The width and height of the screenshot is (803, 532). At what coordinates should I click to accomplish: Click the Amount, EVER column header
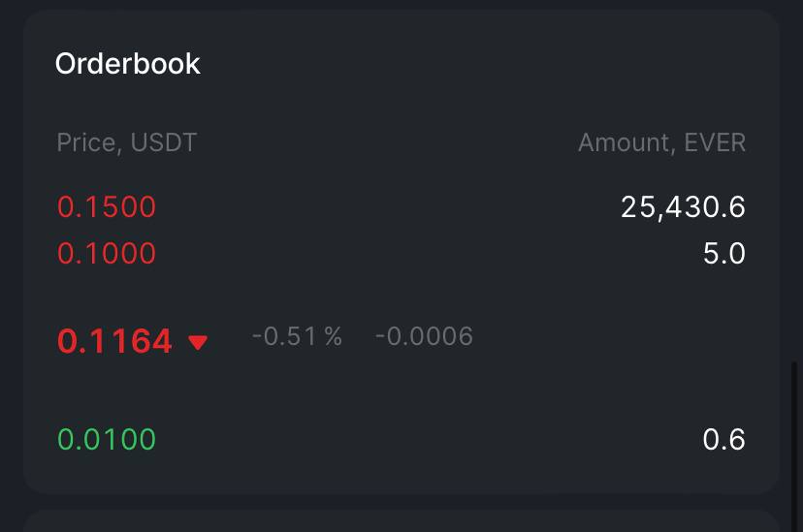click(661, 142)
